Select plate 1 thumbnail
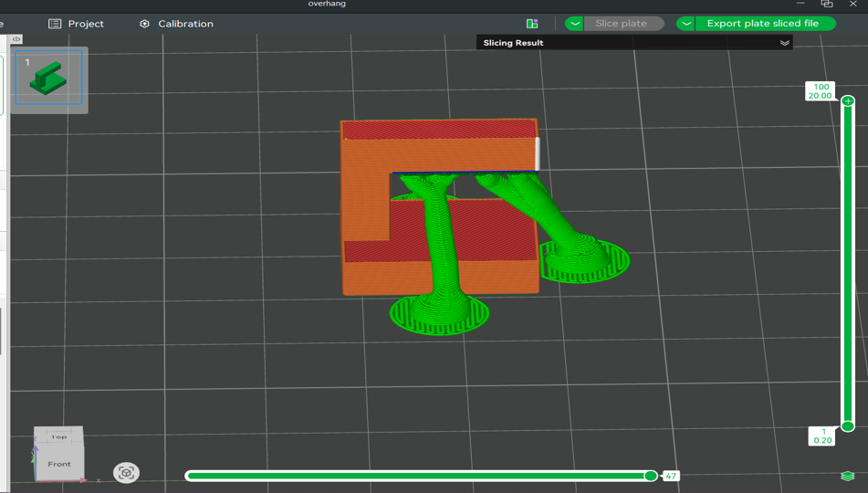Image resolution: width=868 pixels, height=493 pixels. (x=48, y=78)
